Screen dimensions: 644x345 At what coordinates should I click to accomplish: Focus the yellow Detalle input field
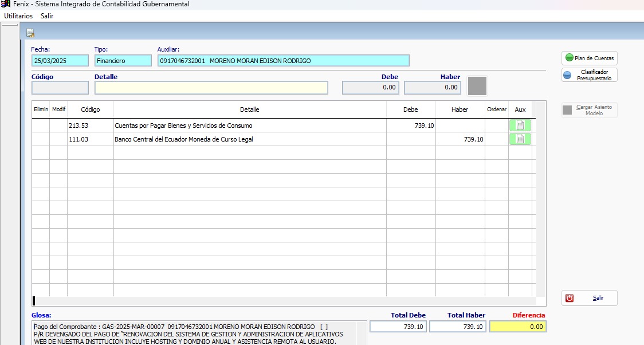pyautogui.click(x=211, y=88)
